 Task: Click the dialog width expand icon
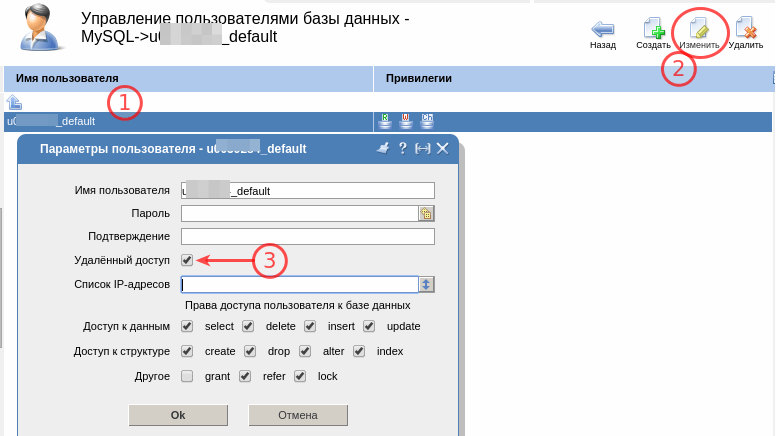click(x=423, y=148)
